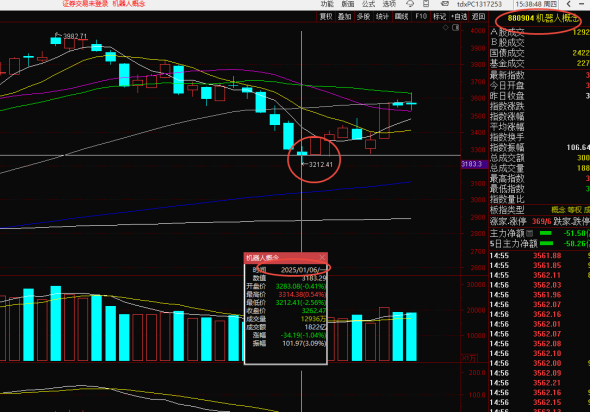Click the 收盘价 row in popup
The height and width of the screenshot is (413, 590).
[286, 311]
